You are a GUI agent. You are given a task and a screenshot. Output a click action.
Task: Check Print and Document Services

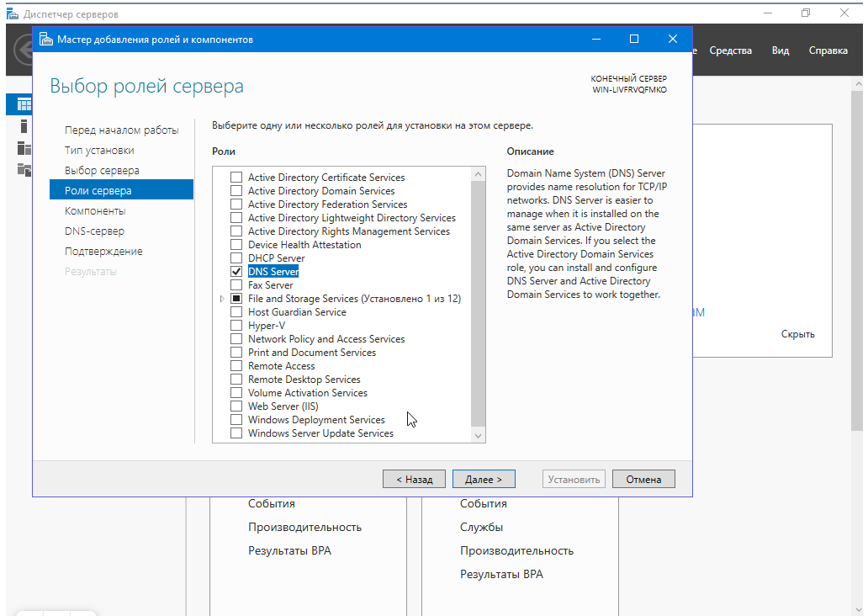click(x=236, y=353)
